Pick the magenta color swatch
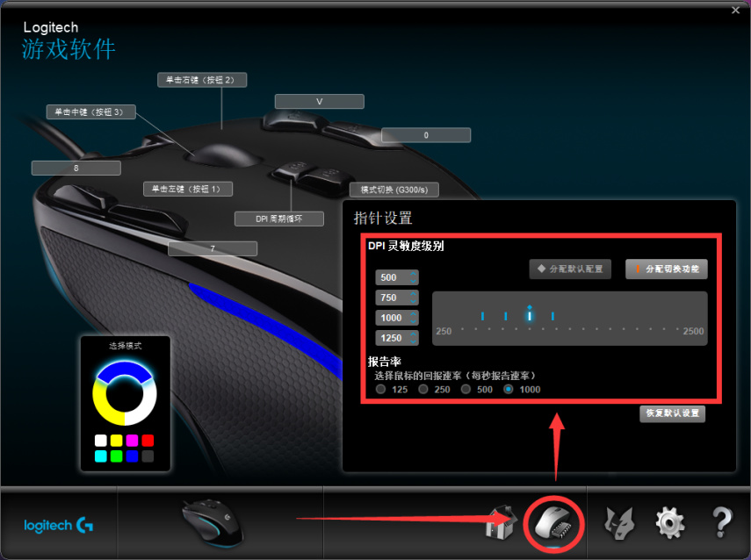The height and width of the screenshot is (560, 751). [132, 441]
